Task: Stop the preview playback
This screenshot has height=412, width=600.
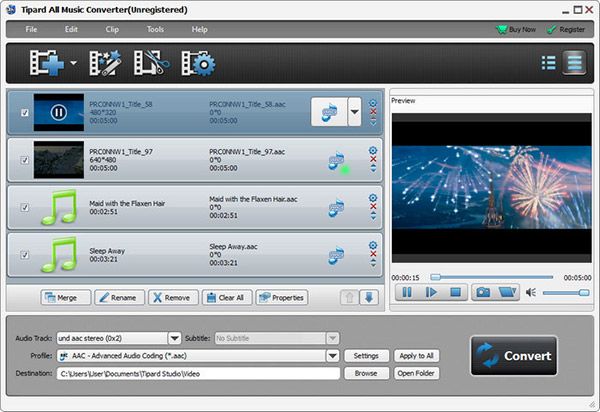Action: (x=455, y=293)
